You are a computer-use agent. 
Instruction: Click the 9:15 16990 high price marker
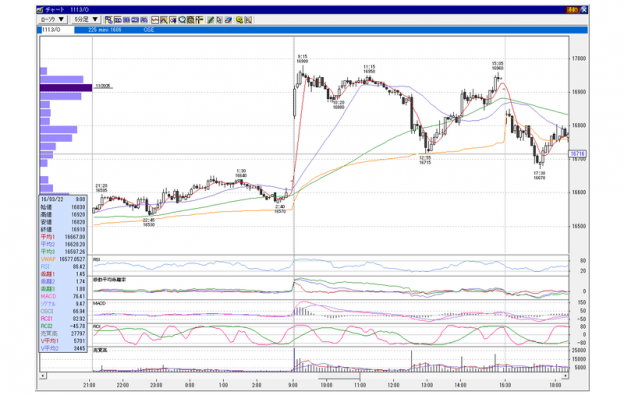coord(302,59)
